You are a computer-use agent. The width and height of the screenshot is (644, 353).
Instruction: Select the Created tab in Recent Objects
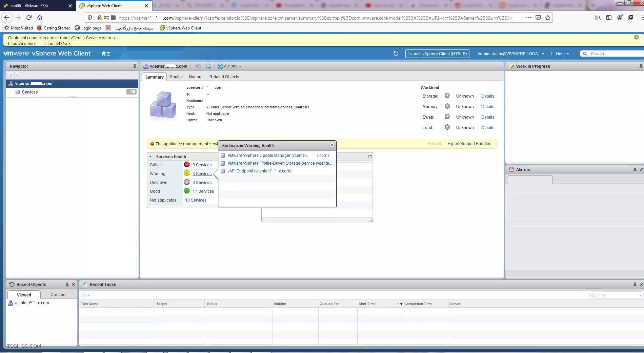[x=58, y=295]
